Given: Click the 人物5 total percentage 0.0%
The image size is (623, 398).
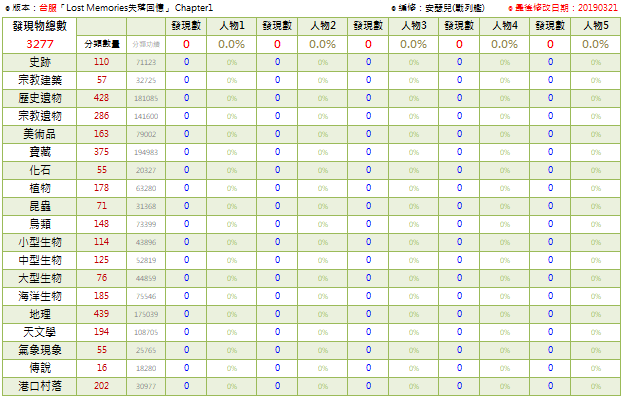Looking at the screenshot, I should 596,44.
